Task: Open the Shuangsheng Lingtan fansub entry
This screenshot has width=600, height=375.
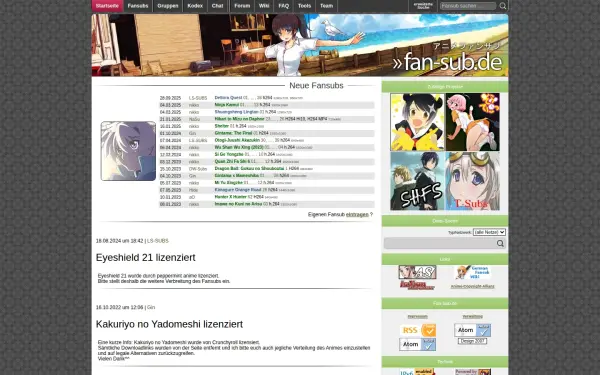Action: 236,112
